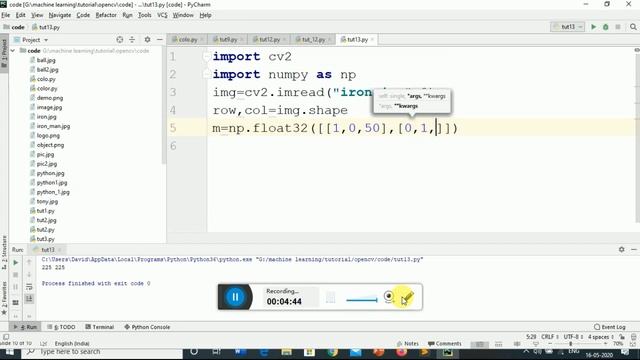
Task: Select tony.jpg in project tree
Action: [47, 202]
